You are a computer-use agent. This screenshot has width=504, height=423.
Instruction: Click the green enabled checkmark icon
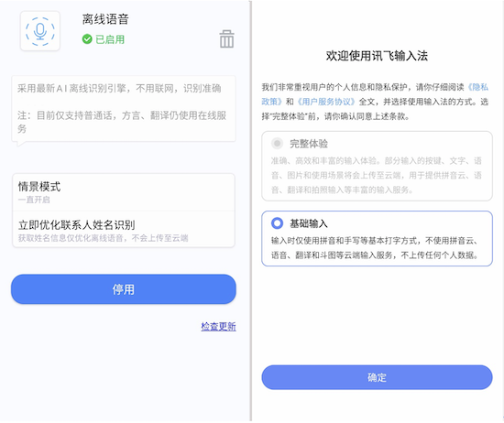click(x=87, y=39)
